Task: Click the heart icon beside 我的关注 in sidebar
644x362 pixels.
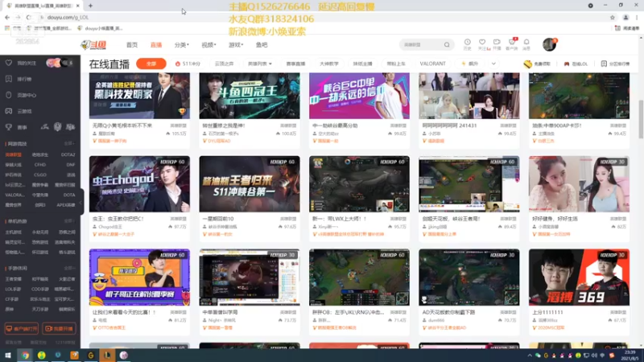Action: (x=9, y=63)
